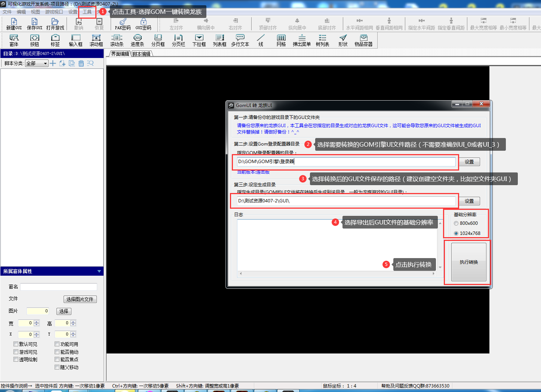
Task: Open the PAK密码 key icon
Action: [x=123, y=24]
